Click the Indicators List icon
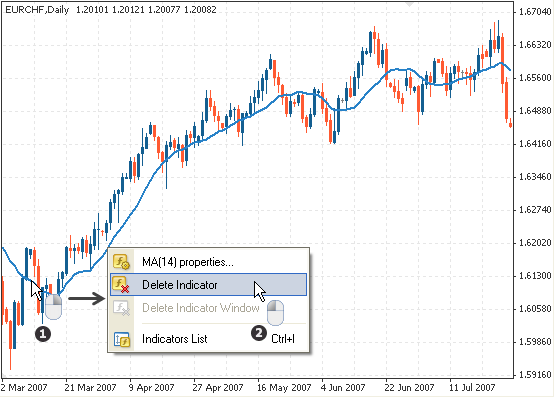Viewport: 555px width, 398px height. click(122, 339)
